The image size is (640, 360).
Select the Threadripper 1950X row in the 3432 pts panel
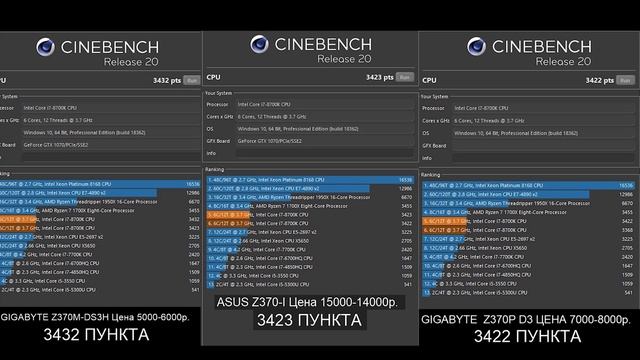pyautogui.click(x=100, y=202)
